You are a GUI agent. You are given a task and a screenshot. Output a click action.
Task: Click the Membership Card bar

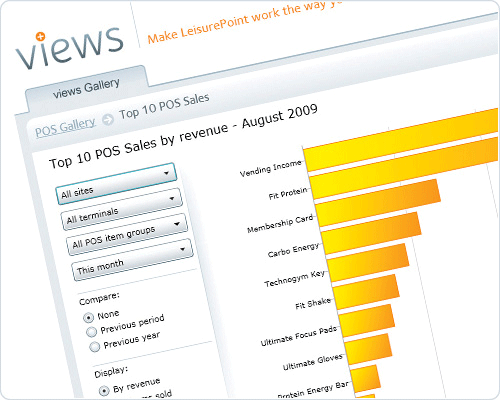(x=378, y=203)
